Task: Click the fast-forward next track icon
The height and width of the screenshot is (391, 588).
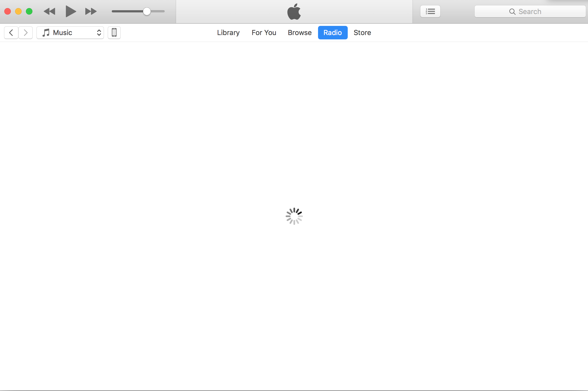Action: coord(91,11)
